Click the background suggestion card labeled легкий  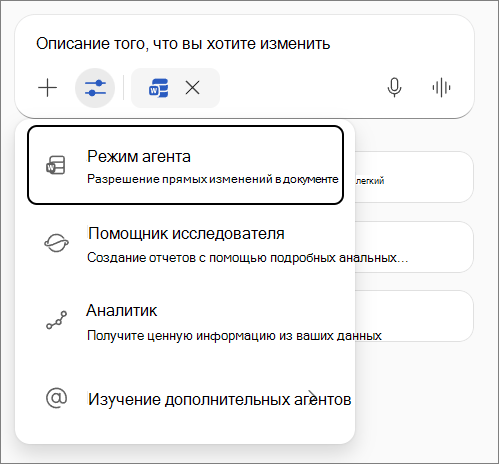click(x=413, y=177)
